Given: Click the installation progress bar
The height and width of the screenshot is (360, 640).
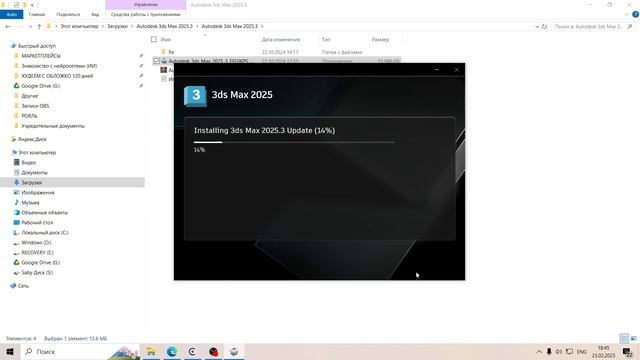Looking at the screenshot, I should (x=295, y=142).
